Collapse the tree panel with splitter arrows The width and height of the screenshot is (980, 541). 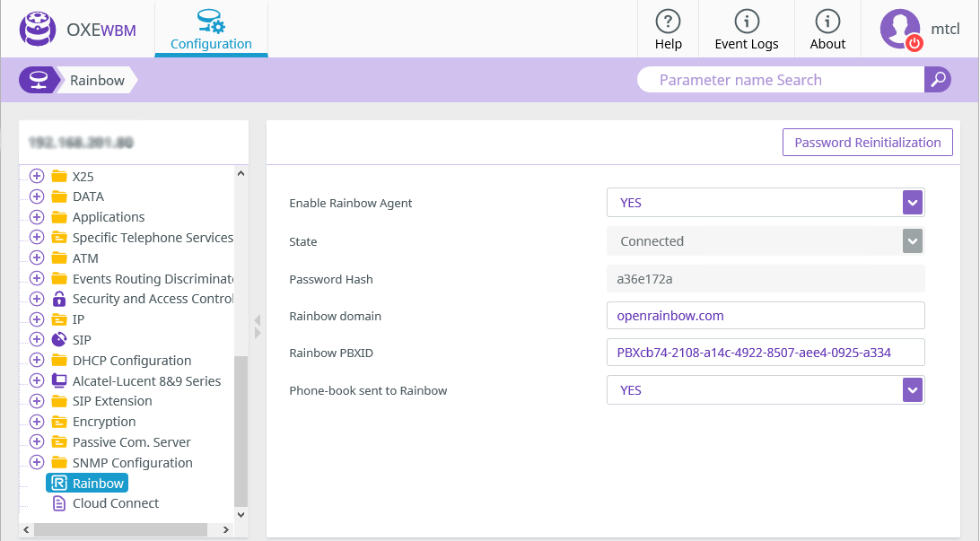click(x=258, y=327)
